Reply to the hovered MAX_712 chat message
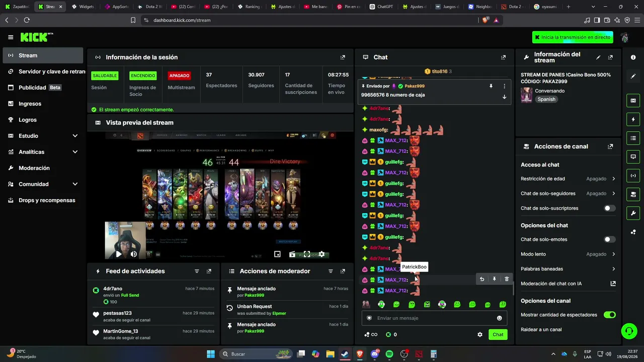 482,279
